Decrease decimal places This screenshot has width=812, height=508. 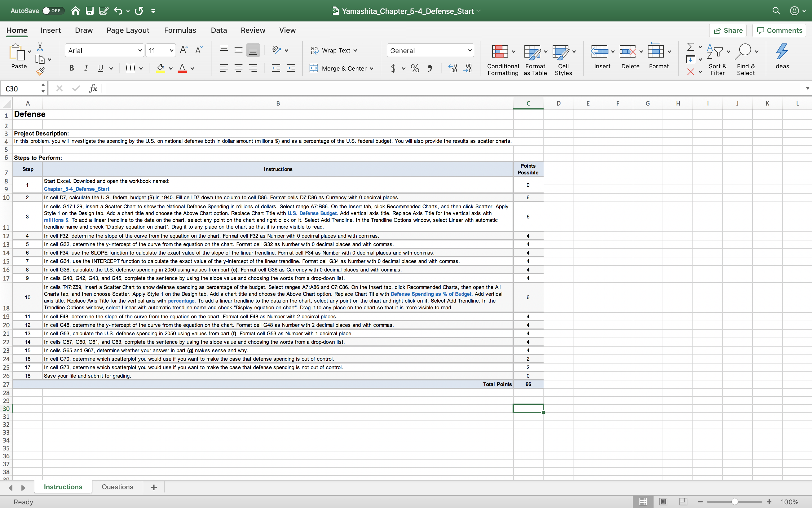tap(467, 68)
